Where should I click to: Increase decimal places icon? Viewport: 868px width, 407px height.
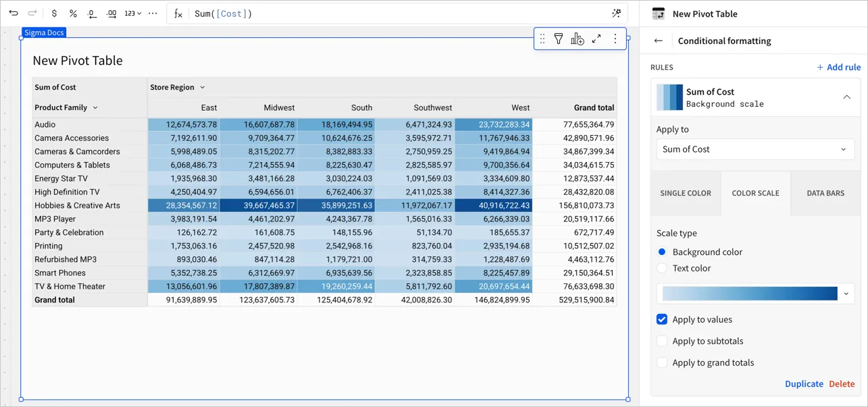(112, 13)
